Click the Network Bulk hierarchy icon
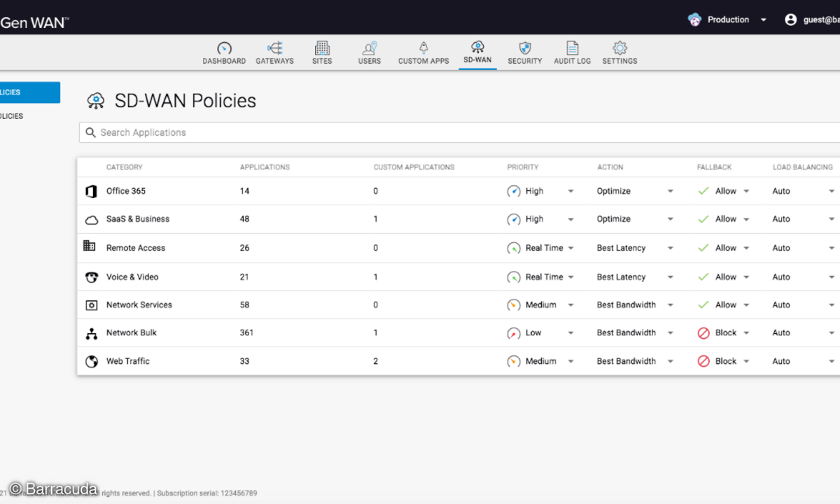840x504 pixels. tap(91, 333)
